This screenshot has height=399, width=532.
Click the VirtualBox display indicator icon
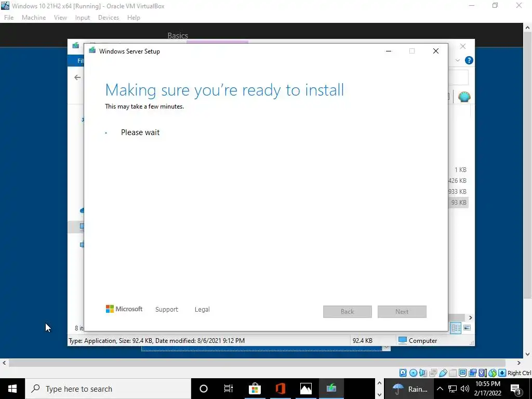pos(462,373)
